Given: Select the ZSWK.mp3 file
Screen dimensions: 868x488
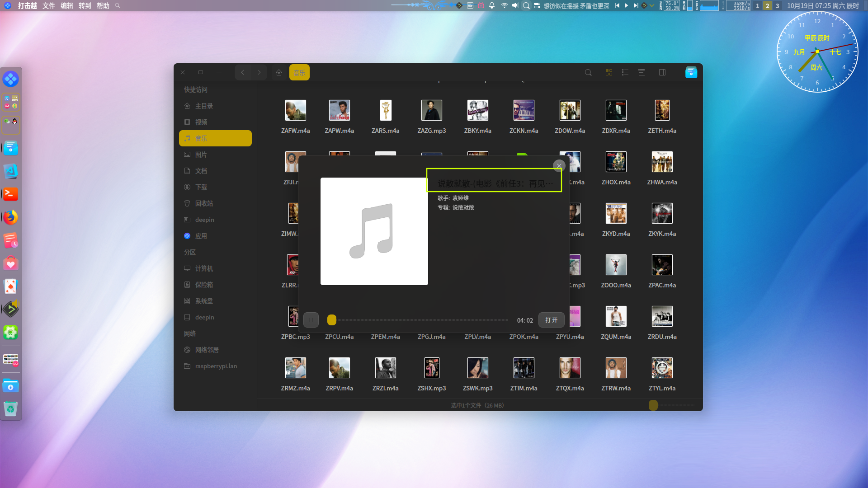Looking at the screenshot, I should click(478, 374).
